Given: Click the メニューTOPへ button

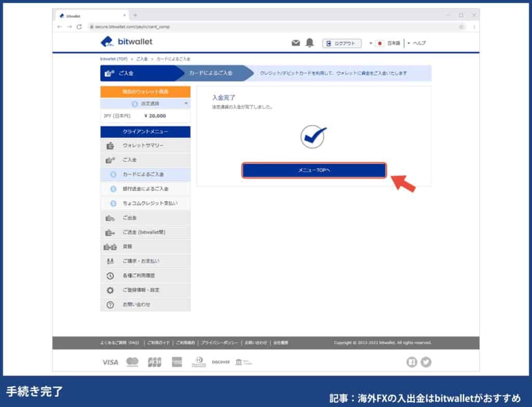Looking at the screenshot, I should (314, 170).
